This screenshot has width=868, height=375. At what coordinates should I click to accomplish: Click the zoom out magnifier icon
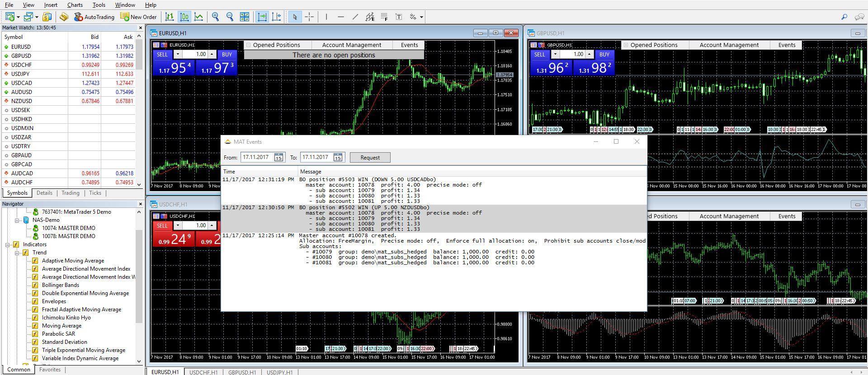click(230, 17)
